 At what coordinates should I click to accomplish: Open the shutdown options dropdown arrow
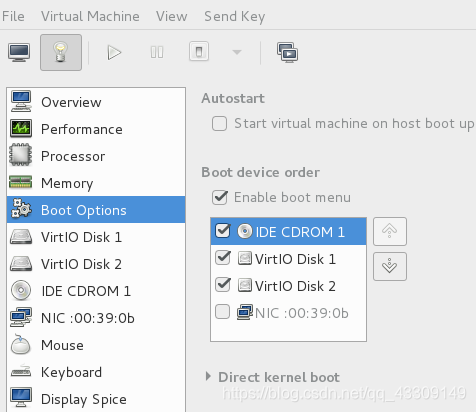(x=237, y=52)
